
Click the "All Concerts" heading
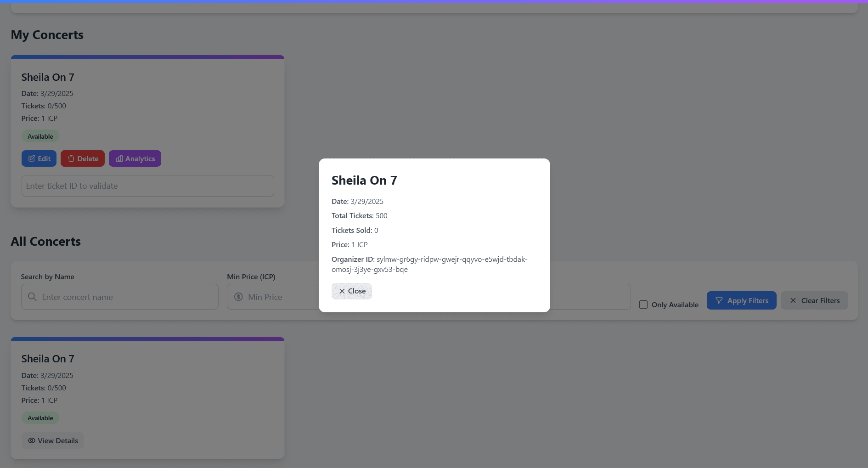click(x=46, y=242)
